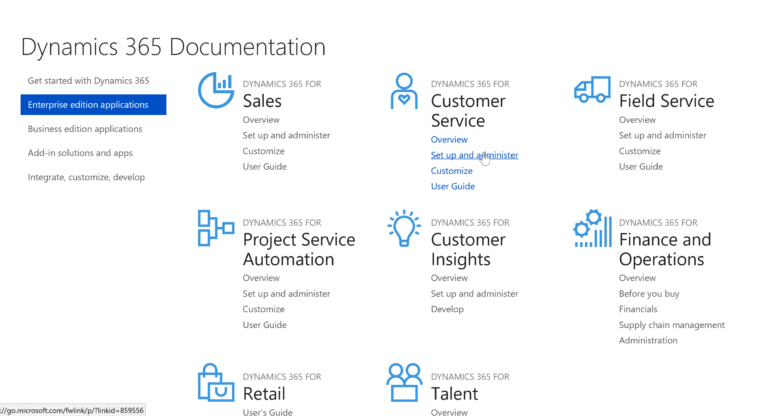Open the Field Service heading
Image resolution: width=768 pixels, height=416 pixels.
pyautogui.click(x=667, y=100)
